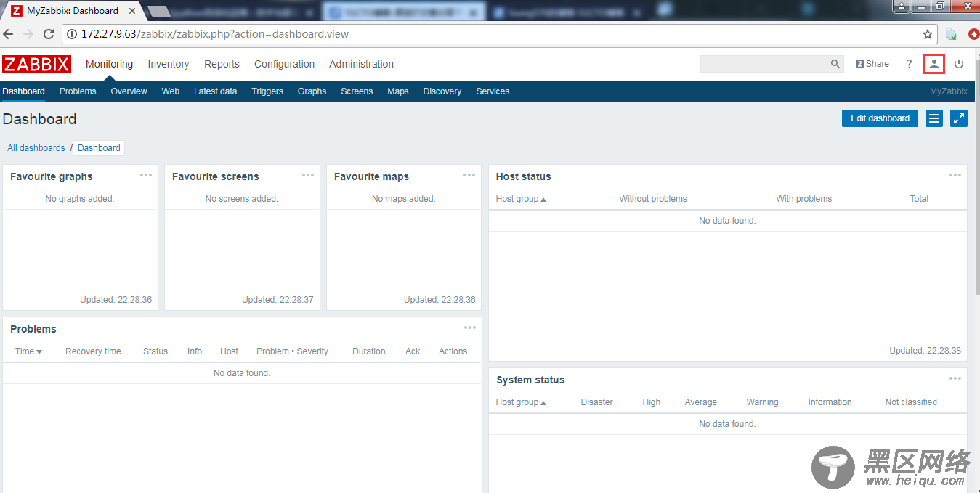Click the Problem • Severity column header
Image resolution: width=980 pixels, height=493 pixels.
click(292, 351)
